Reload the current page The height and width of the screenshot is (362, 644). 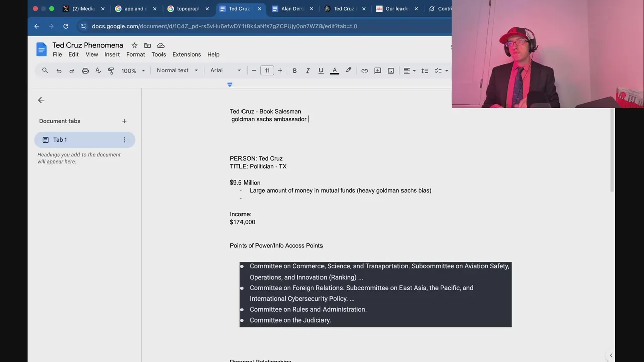[66, 26]
